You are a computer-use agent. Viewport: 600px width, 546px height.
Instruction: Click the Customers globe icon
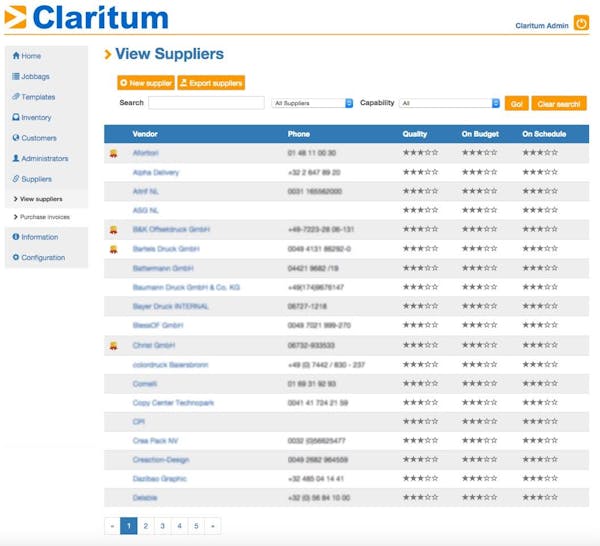pyautogui.click(x=16, y=137)
